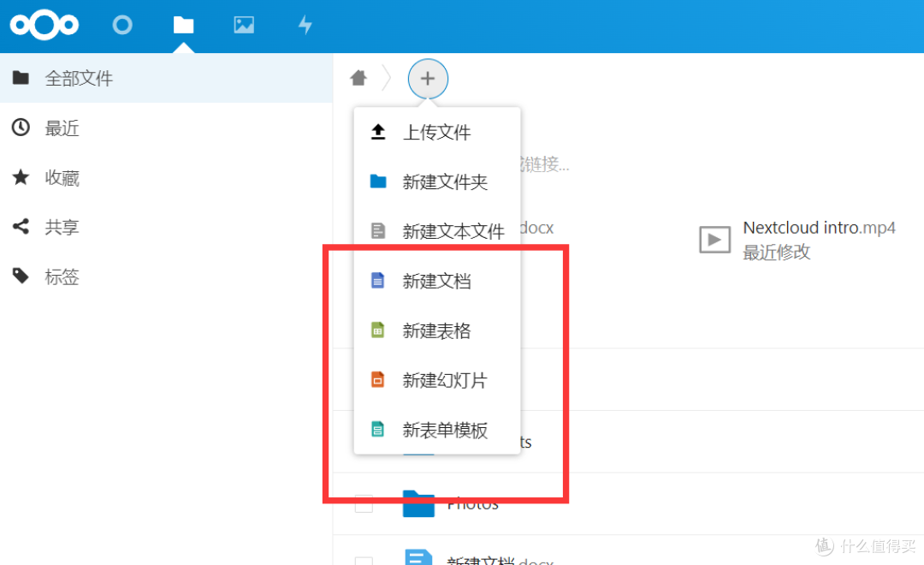Open 收藏 favorites in sidebar
The width and height of the screenshot is (924, 565).
tap(62, 178)
